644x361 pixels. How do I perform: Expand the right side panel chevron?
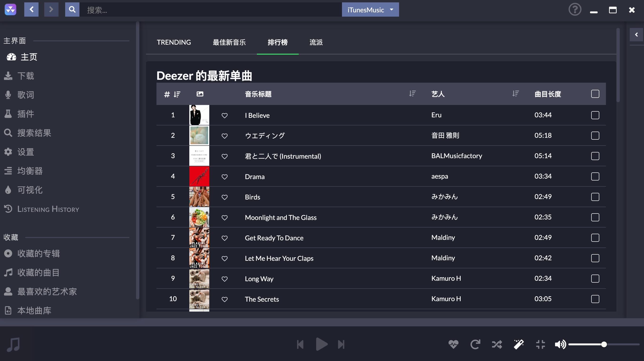coord(636,35)
